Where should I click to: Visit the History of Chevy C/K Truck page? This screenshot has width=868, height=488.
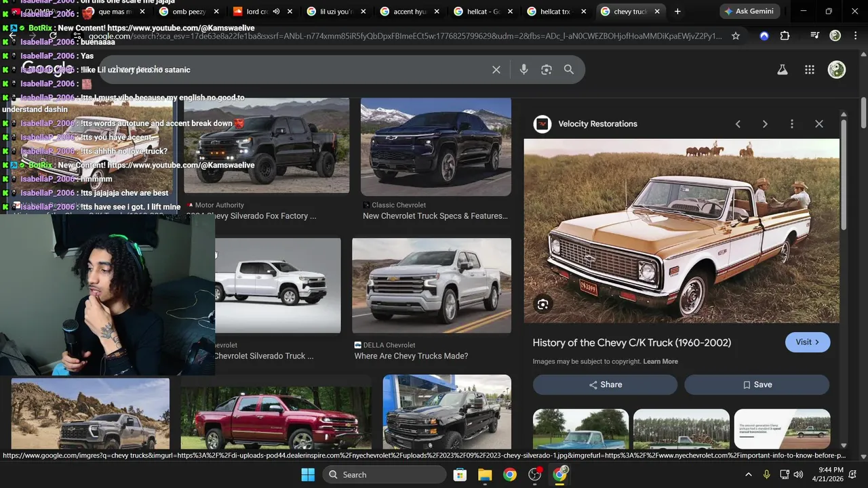point(808,342)
